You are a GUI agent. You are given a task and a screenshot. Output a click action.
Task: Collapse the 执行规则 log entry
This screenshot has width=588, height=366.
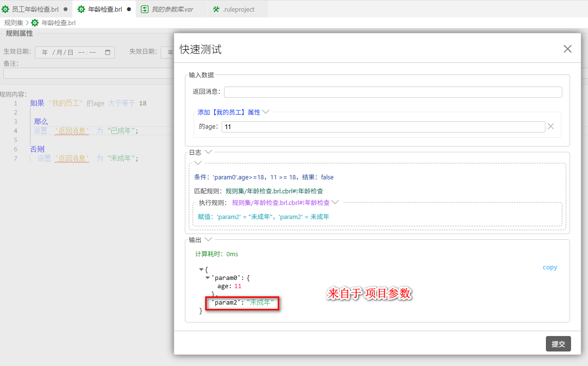(335, 203)
